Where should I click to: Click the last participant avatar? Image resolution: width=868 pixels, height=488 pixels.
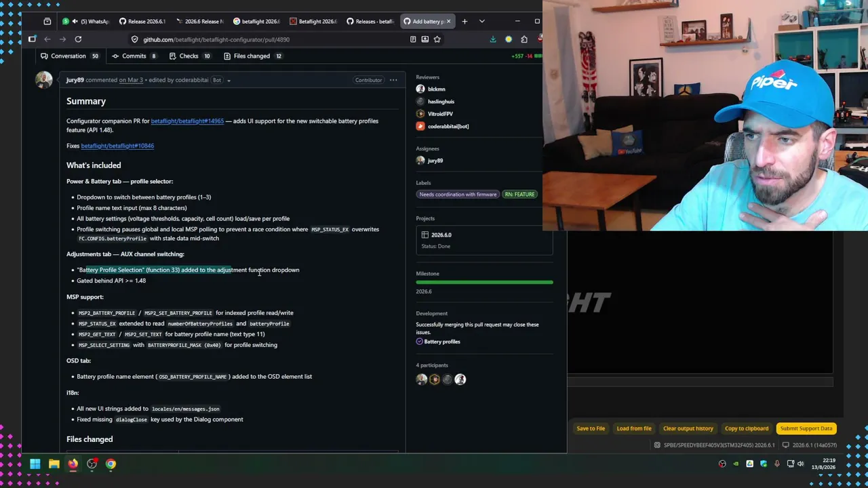pyautogui.click(x=460, y=380)
